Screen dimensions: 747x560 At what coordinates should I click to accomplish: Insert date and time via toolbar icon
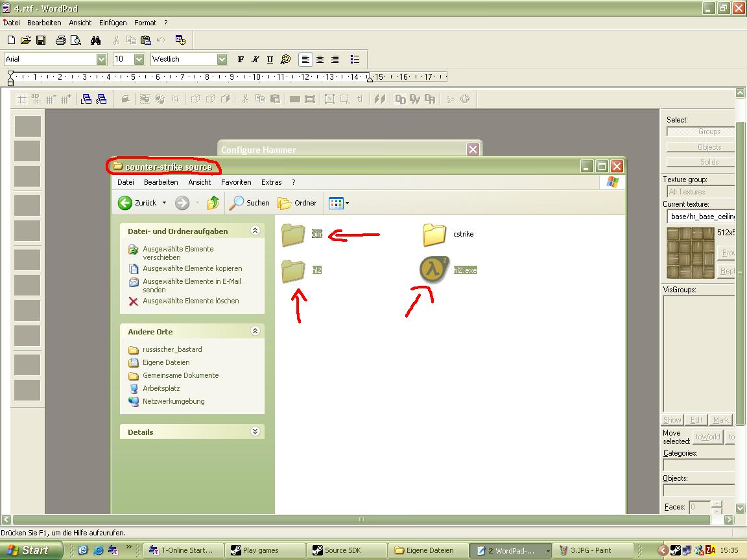(x=180, y=40)
